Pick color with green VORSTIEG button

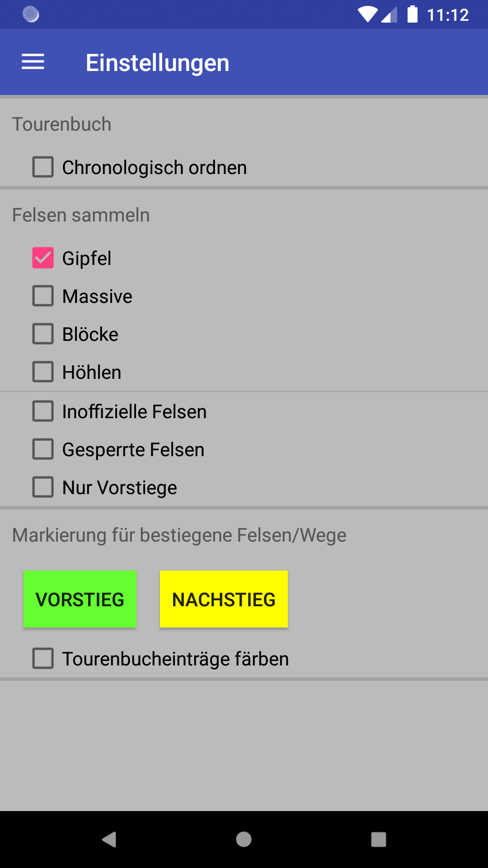tap(80, 599)
